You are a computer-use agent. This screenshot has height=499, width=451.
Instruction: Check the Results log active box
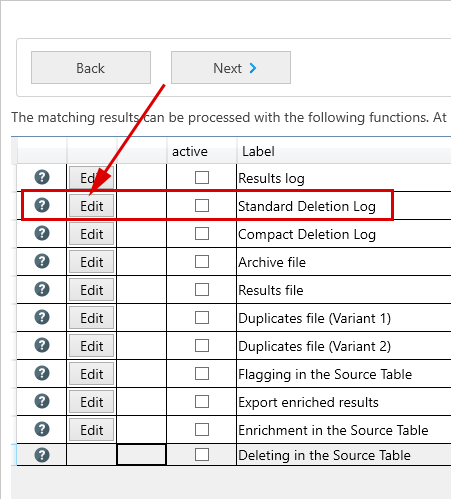click(x=202, y=177)
